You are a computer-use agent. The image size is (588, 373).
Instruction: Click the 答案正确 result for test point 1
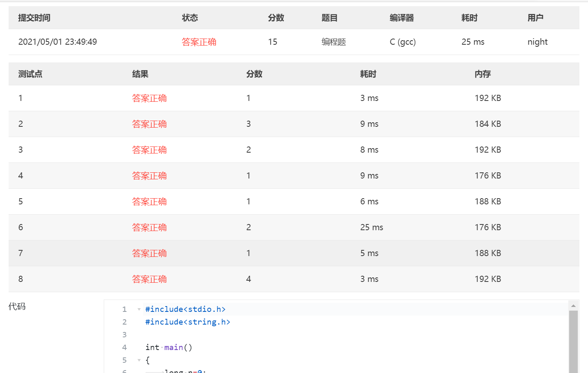tap(149, 98)
